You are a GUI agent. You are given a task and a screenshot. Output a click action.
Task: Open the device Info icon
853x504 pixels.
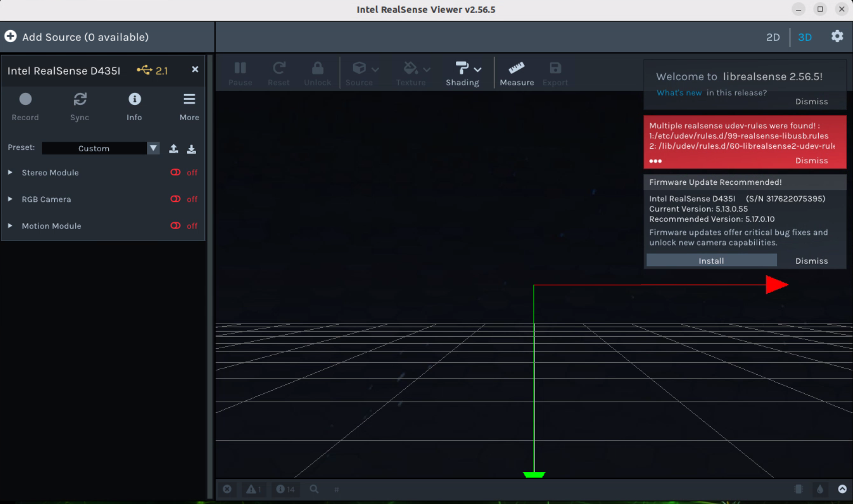coord(134,100)
